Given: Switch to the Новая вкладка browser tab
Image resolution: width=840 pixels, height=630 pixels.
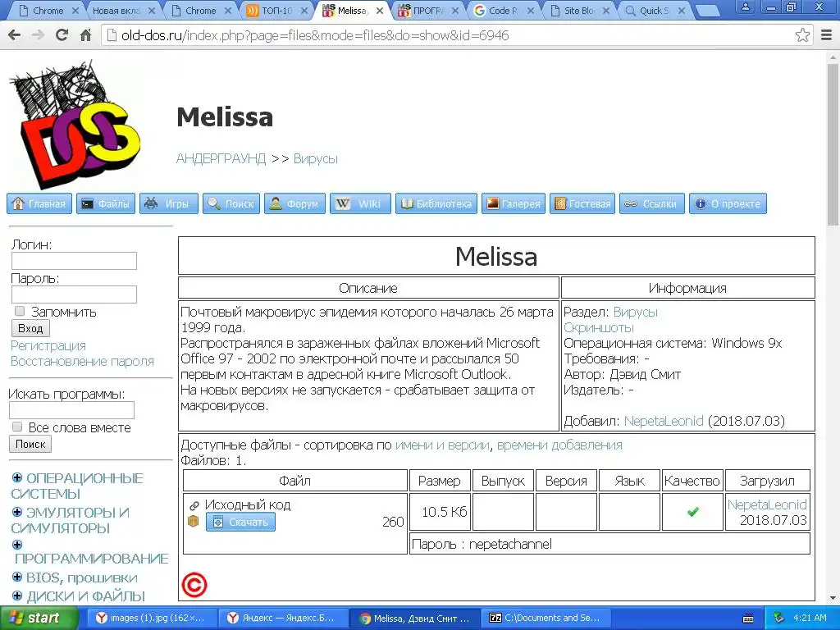Looking at the screenshot, I should (x=121, y=11).
